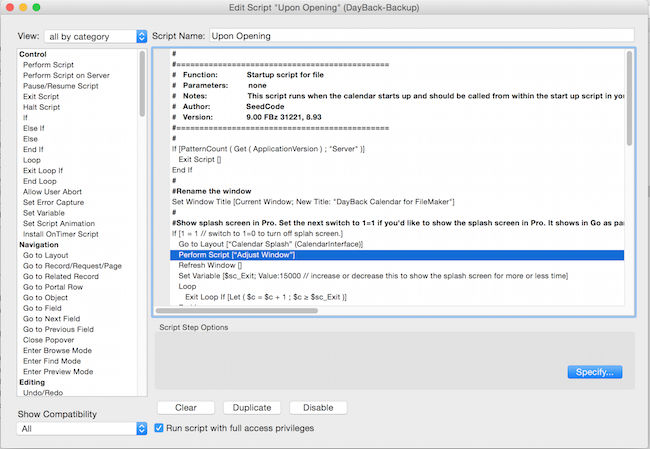Select 'Halt Script' step
Image resolution: width=650 pixels, height=449 pixels.
click(x=41, y=107)
